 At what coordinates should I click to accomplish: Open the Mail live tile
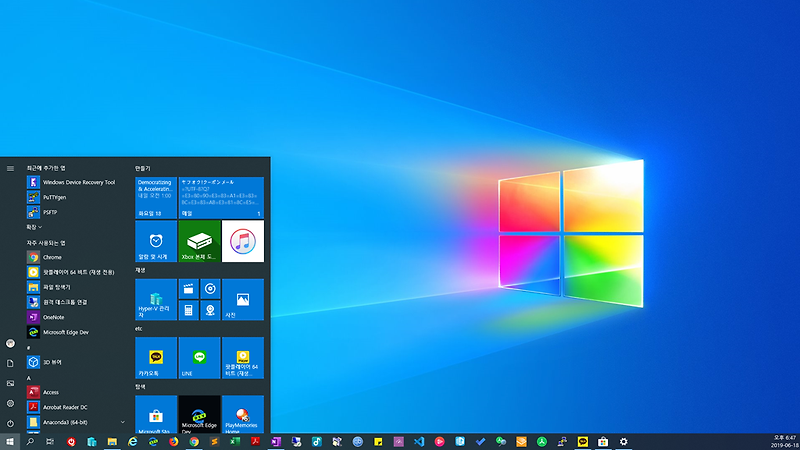221,197
